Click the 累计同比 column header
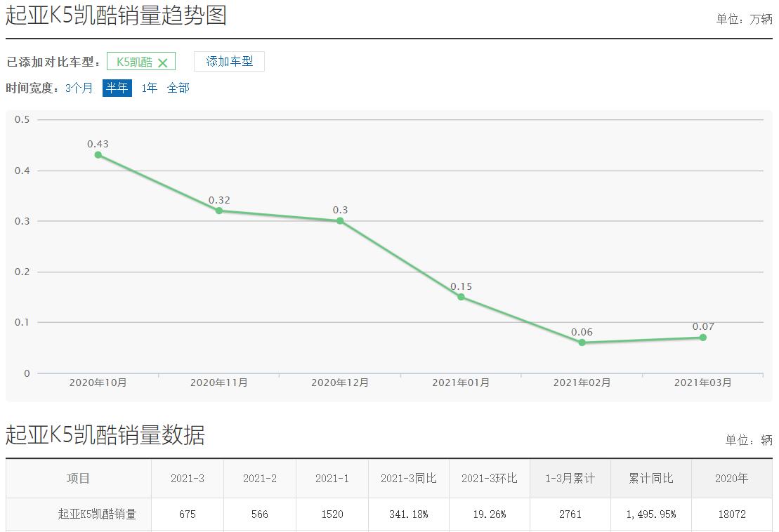779x532 pixels. pyautogui.click(x=651, y=479)
